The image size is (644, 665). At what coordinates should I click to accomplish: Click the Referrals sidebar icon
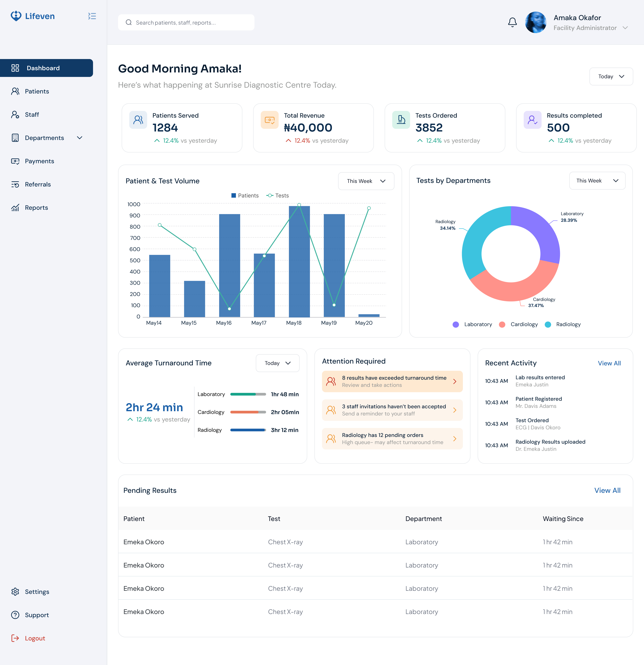[x=15, y=184]
